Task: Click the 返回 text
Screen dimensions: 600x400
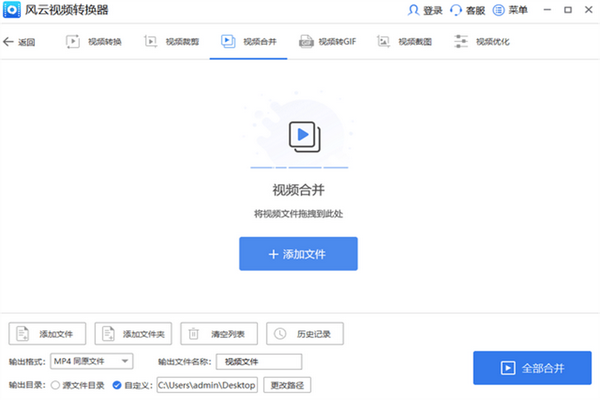Action: pyautogui.click(x=26, y=42)
